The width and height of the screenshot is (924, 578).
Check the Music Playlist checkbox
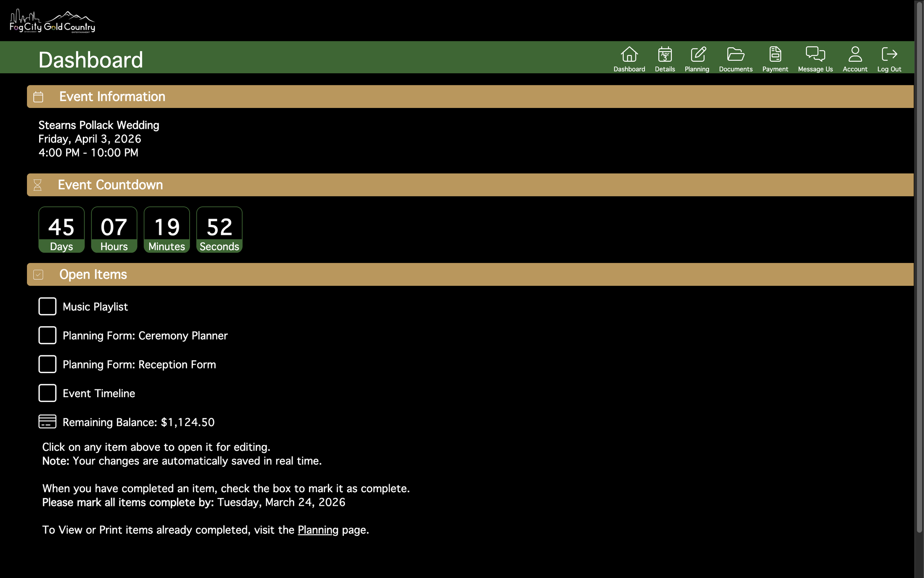tap(47, 306)
